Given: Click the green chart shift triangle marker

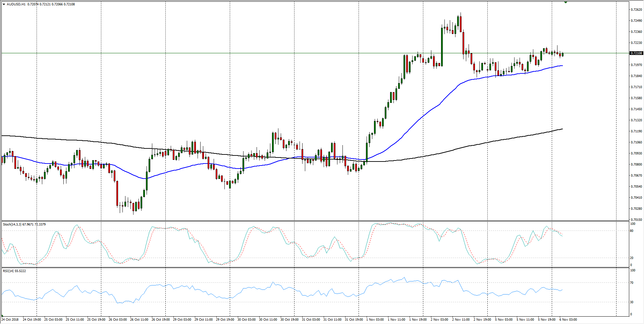Looking at the screenshot, I should coord(566,2).
